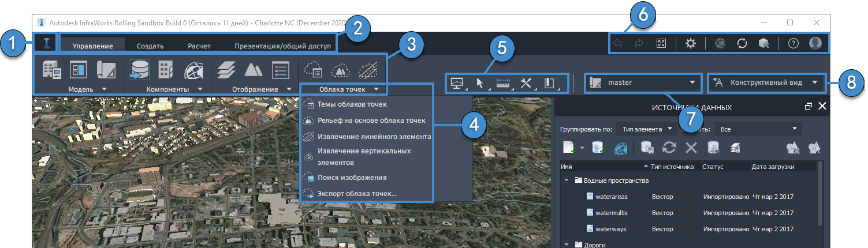This screenshot has width=868, height=248.
Task: Switch to the Расчет tab
Action: click(199, 46)
